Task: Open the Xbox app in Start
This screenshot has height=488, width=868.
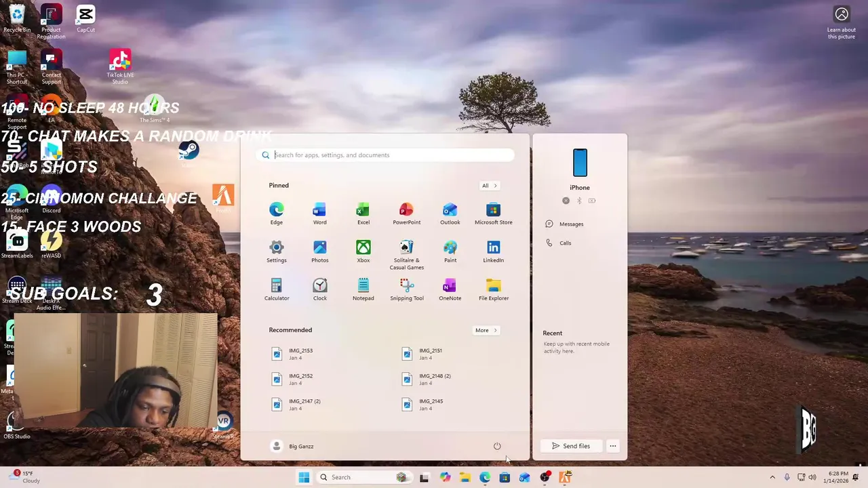Action: [x=363, y=251]
